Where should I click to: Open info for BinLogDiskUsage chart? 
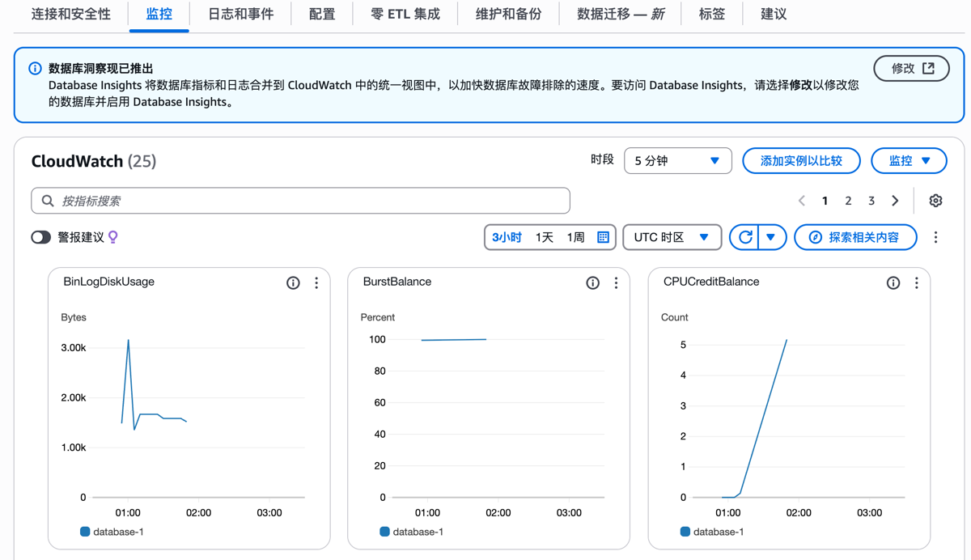293,282
